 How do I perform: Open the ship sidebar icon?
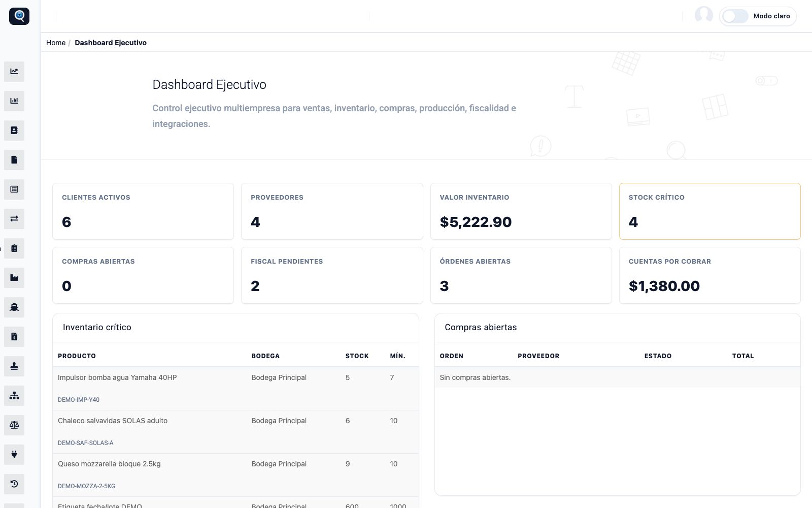tap(14, 307)
